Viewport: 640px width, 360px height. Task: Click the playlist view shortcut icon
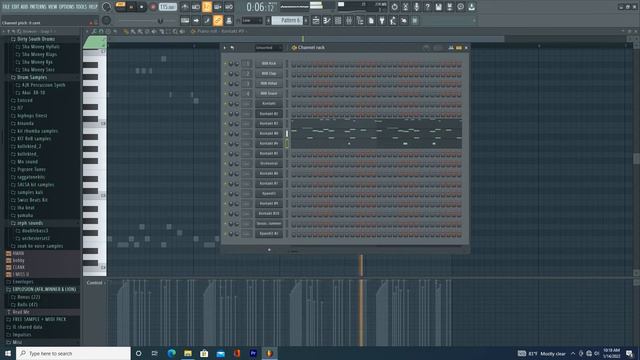tap(316, 20)
